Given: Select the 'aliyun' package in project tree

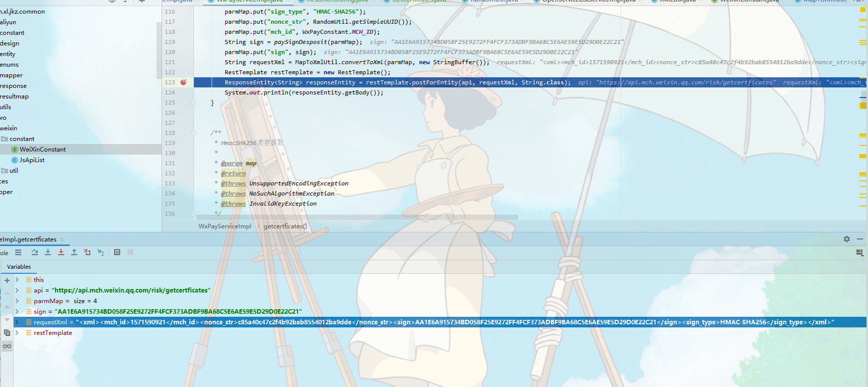Looking at the screenshot, I should click(x=8, y=22).
